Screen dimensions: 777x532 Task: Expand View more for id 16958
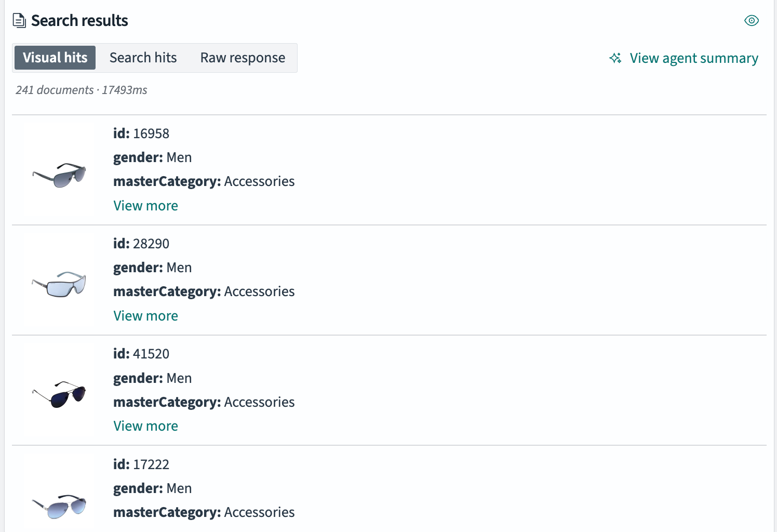pyautogui.click(x=145, y=206)
